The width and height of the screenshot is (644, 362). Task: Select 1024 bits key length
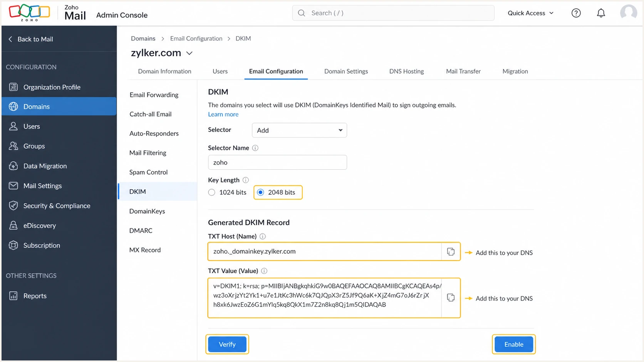pos(212,192)
